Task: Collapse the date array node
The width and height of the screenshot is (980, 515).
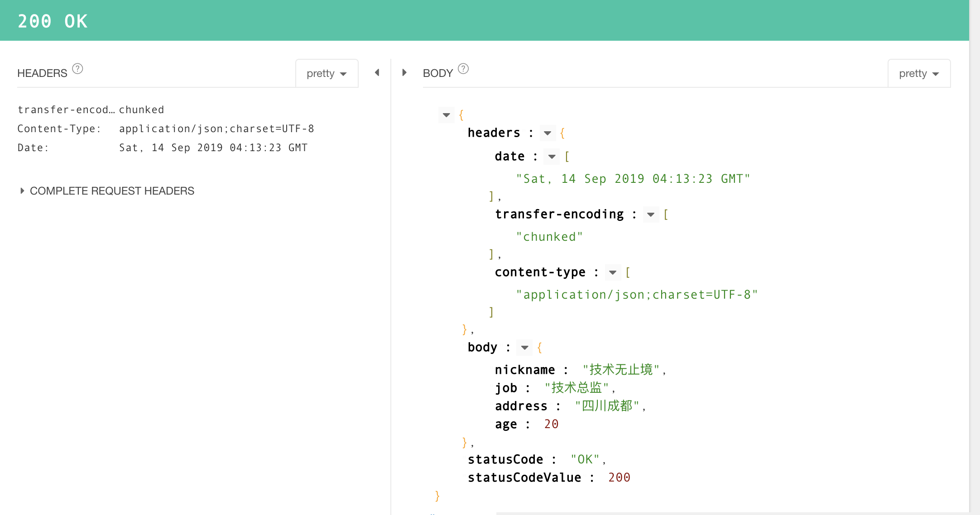Action: tap(552, 157)
